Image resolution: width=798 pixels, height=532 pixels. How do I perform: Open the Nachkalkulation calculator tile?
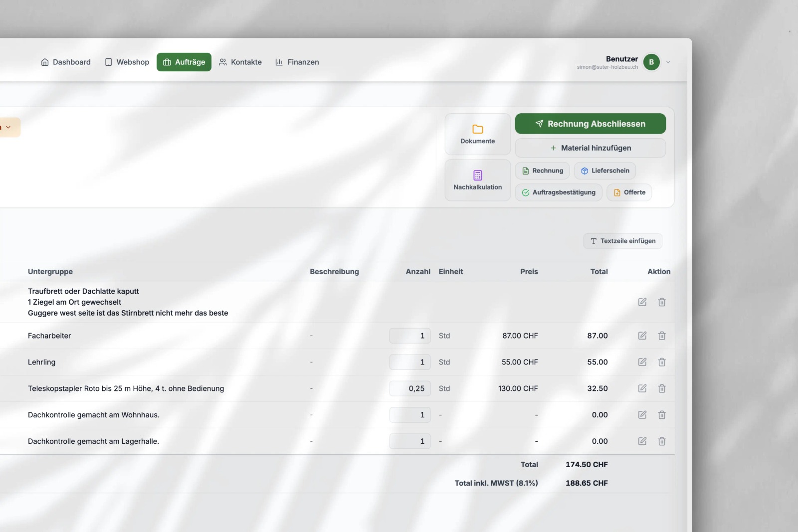[x=478, y=180]
